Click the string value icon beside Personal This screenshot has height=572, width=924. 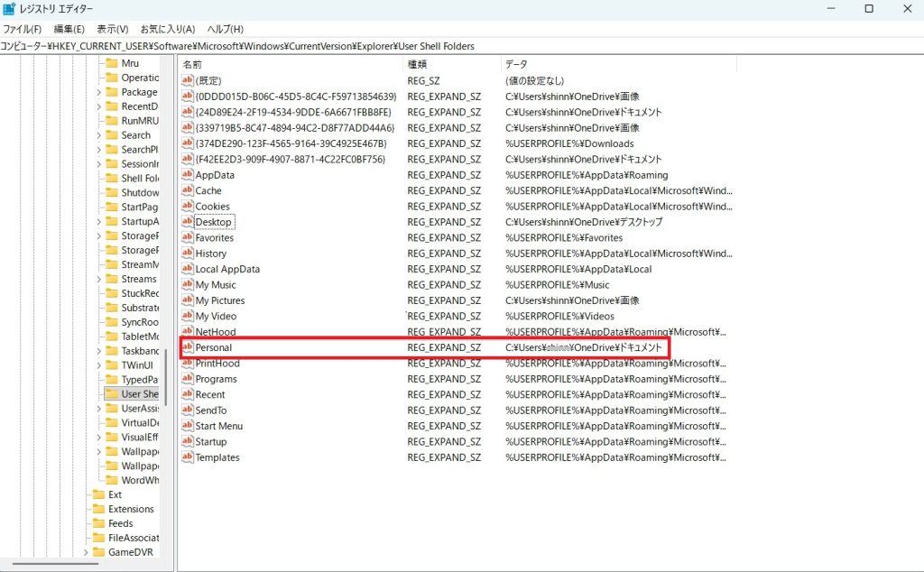pyautogui.click(x=188, y=347)
